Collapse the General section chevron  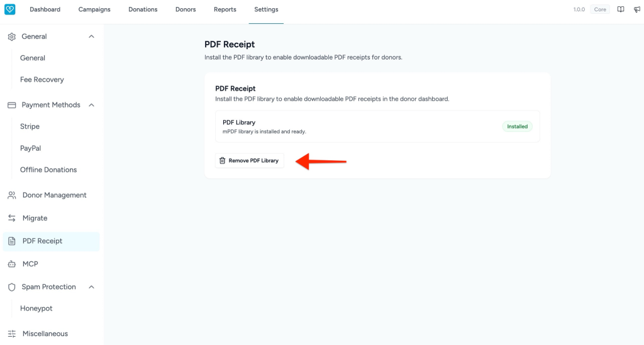tap(91, 36)
